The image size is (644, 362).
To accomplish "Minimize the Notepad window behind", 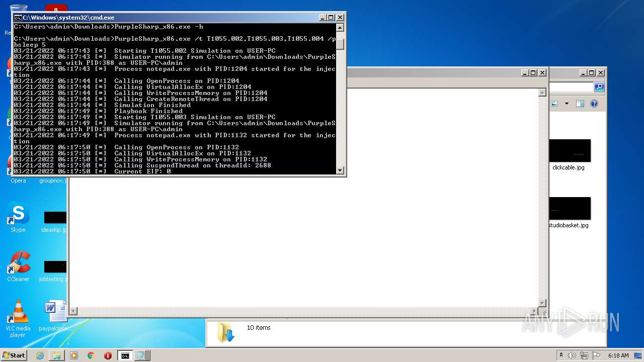I will (525, 73).
